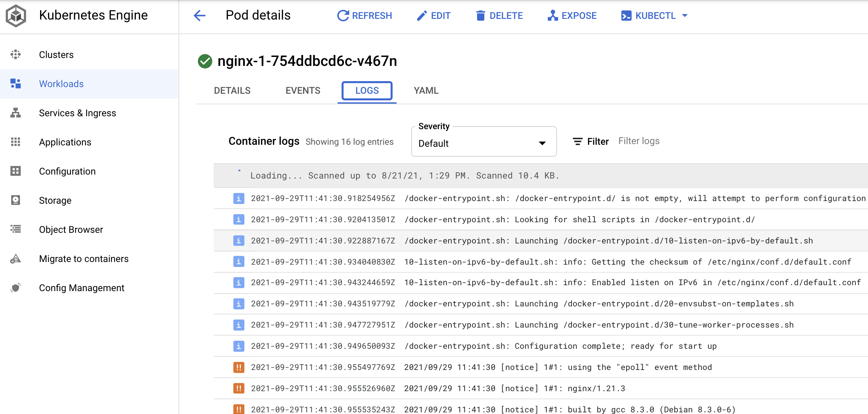Switch to the Events tab
This screenshot has height=414, width=868.
point(302,91)
